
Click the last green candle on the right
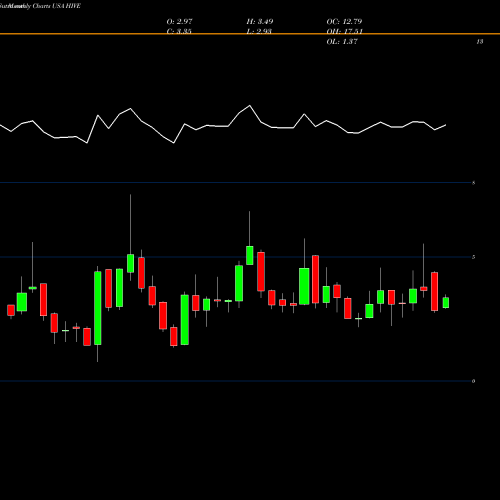click(446, 303)
